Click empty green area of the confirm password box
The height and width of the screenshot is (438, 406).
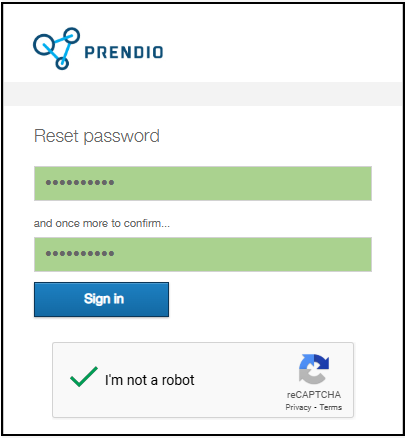point(243,254)
